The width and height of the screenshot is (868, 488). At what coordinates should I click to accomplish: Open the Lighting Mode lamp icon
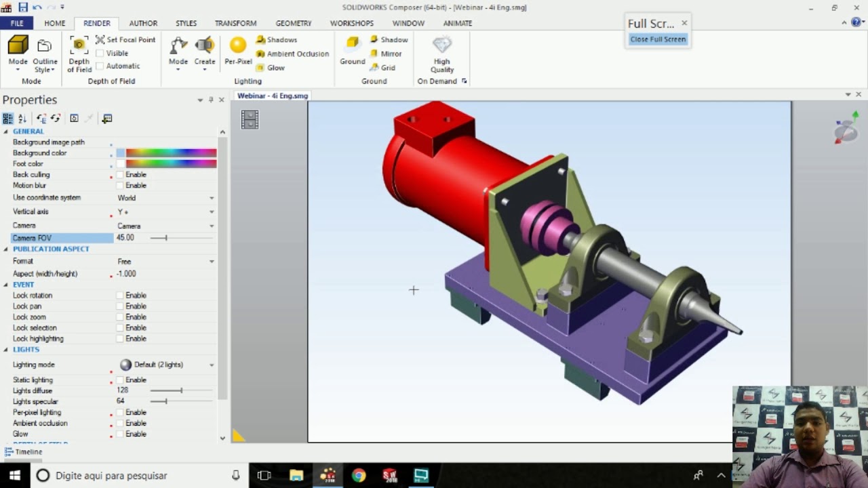coord(178,45)
